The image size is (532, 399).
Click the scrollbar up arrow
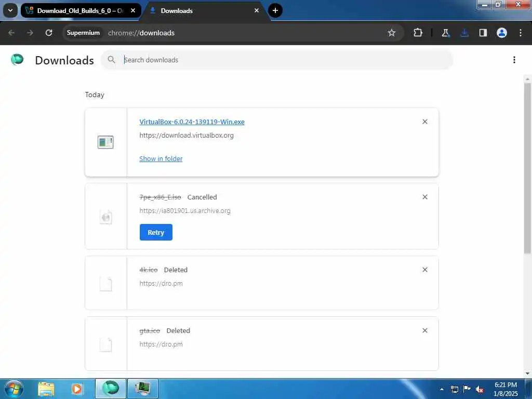527,79
